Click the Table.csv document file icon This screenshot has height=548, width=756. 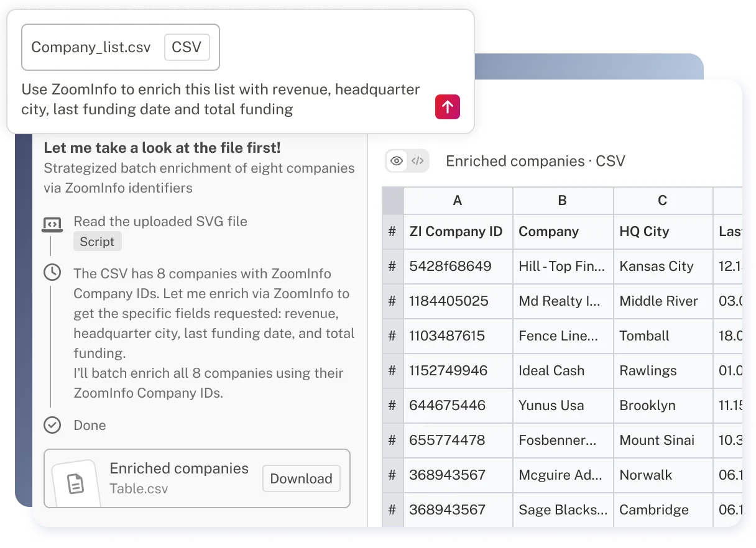coord(76,483)
